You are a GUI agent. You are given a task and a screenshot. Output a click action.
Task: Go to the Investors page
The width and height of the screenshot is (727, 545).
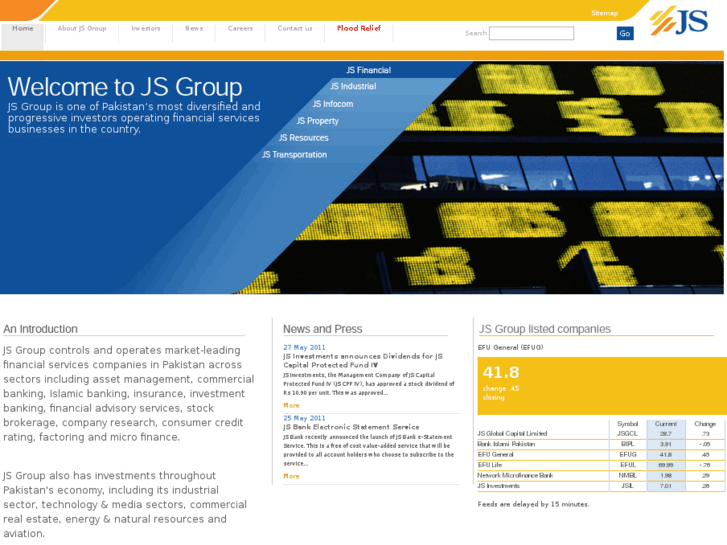(x=146, y=28)
